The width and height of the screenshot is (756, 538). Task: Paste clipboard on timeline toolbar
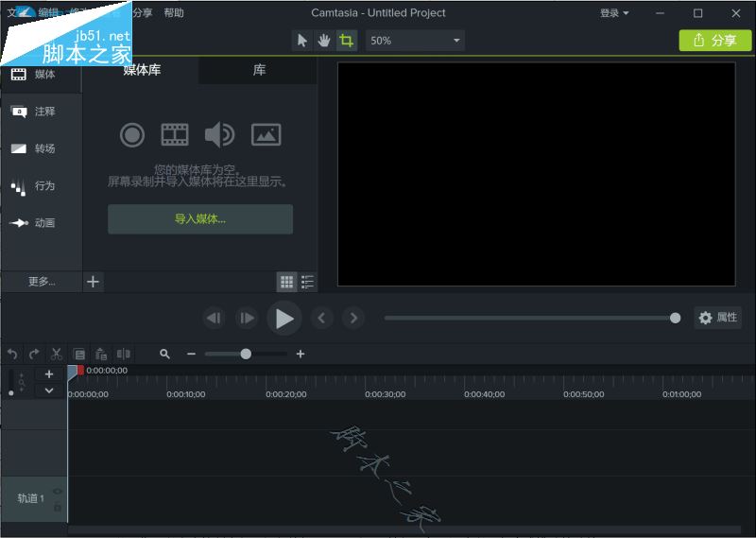(101, 355)
